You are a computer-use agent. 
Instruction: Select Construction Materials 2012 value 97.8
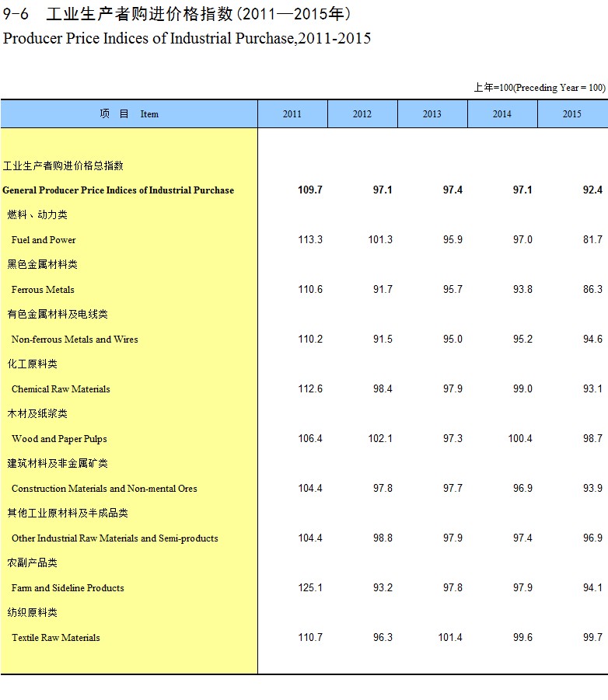point(383,489)
